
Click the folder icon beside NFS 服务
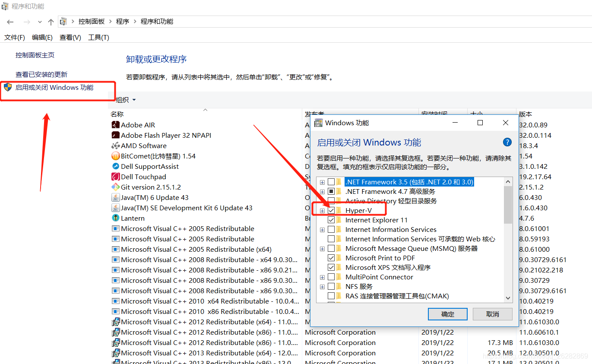(x=339, y=286)
